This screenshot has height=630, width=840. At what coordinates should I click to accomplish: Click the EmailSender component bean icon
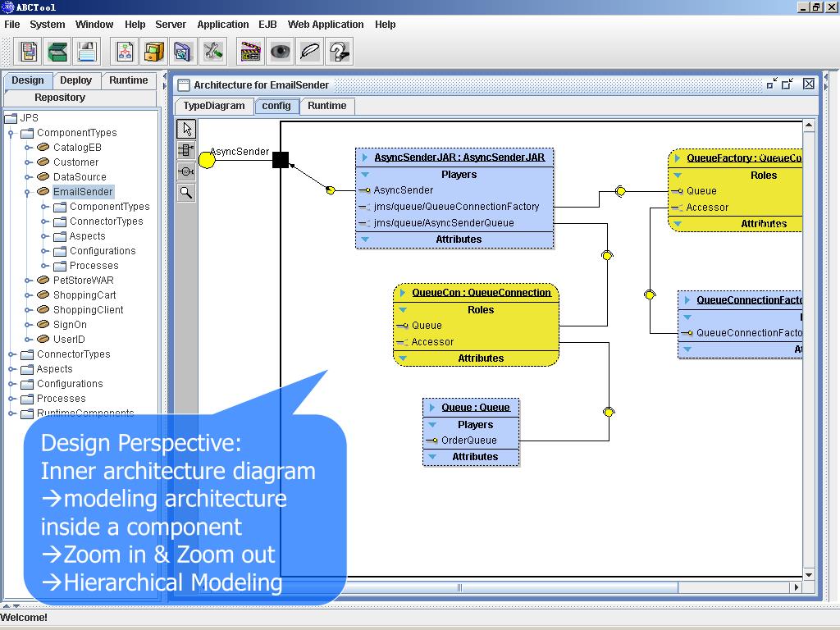[x=43, y=191]
